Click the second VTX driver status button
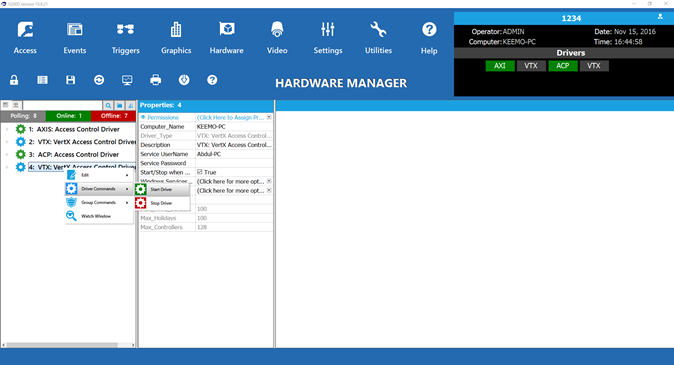The image size is (674, 365). pyautogui.click(x=594, y=66)
